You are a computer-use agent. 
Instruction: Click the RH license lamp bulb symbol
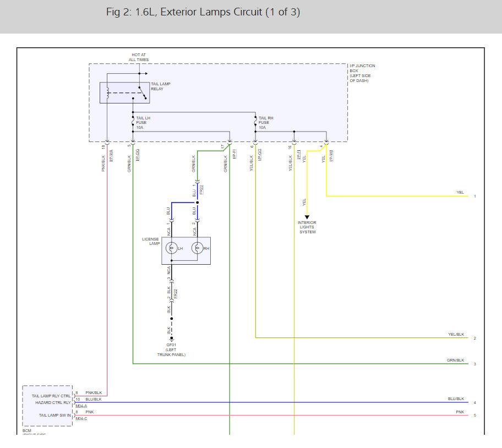pos(197,248)
